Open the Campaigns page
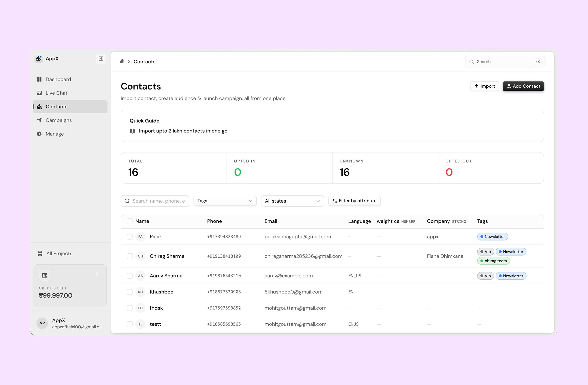588x385 pixels. (x=70, y=120)
